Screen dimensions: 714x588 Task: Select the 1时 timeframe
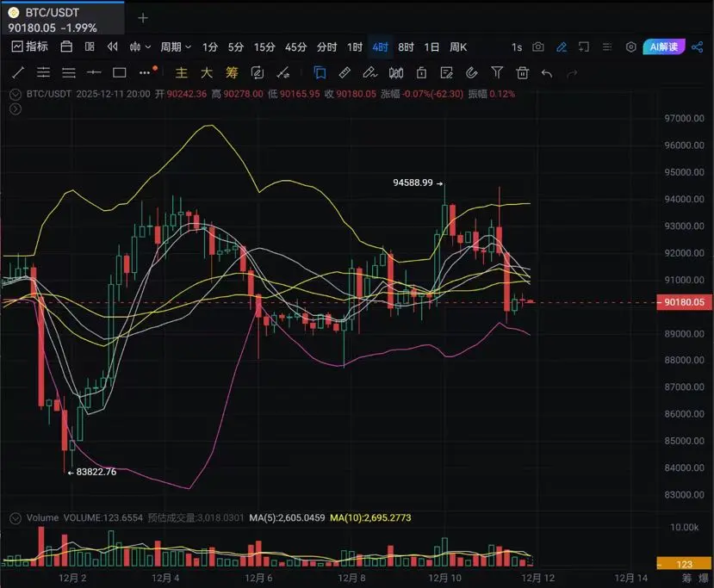tap(355, 46)
